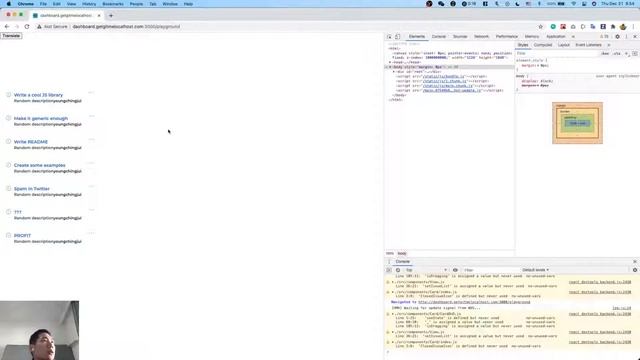Image resolution: width=640 pixels, height=360 pixels.
Task: Select the body breadcrumb in Elements panel
Action: 402,253
